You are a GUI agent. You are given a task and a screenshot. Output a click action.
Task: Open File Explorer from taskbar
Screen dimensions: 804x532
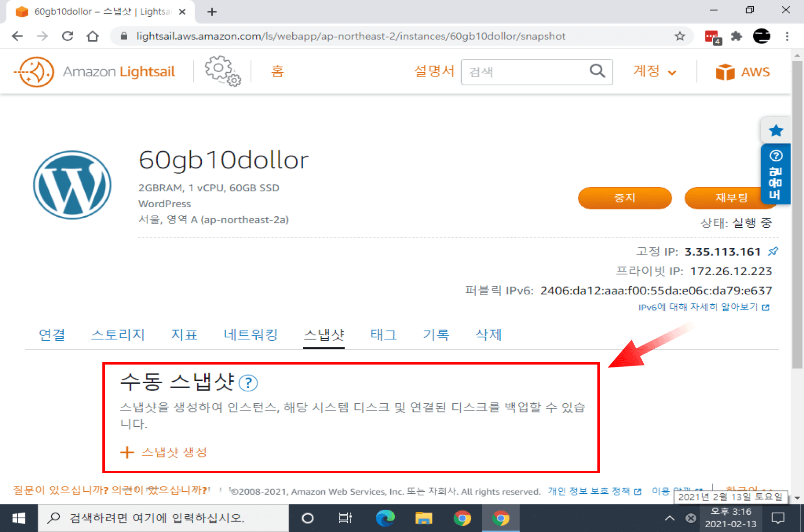424,518
